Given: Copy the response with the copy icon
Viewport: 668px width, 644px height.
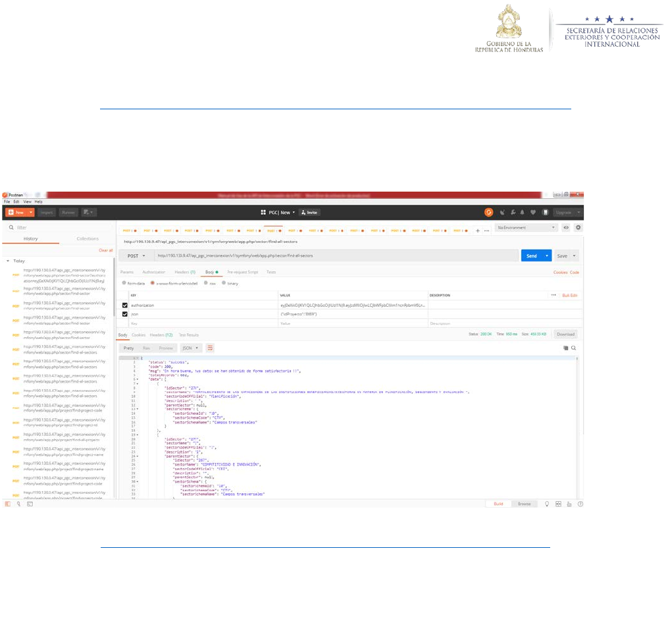Looking at the screenshot, I should coord(566,348).
